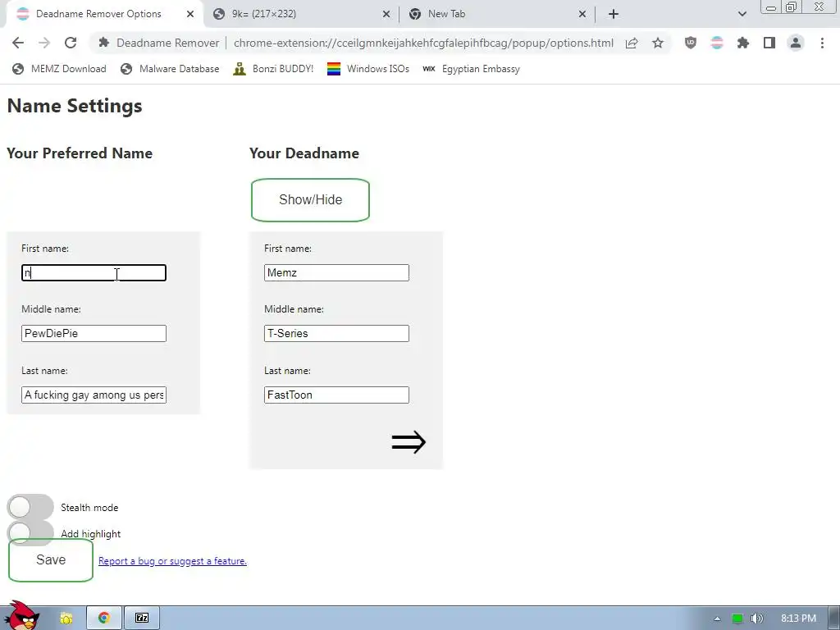The width and height of the screenshot is (840, 630).
Task: Open the MEMZ Download bookmark
Action: pos(59,69)
